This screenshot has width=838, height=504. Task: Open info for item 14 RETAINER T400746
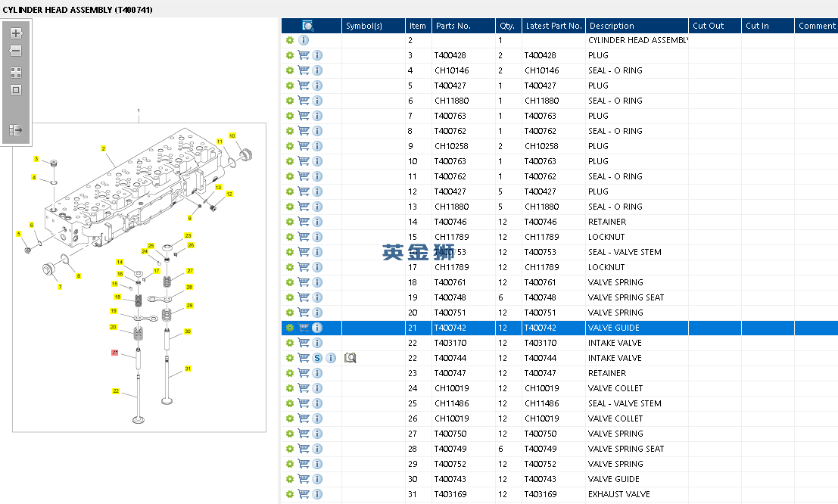click(x=317, y=222)
